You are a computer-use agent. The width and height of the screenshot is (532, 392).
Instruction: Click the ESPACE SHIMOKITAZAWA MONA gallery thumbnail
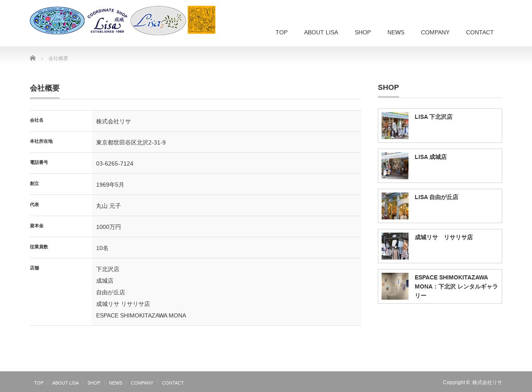[x=395, y=286]
